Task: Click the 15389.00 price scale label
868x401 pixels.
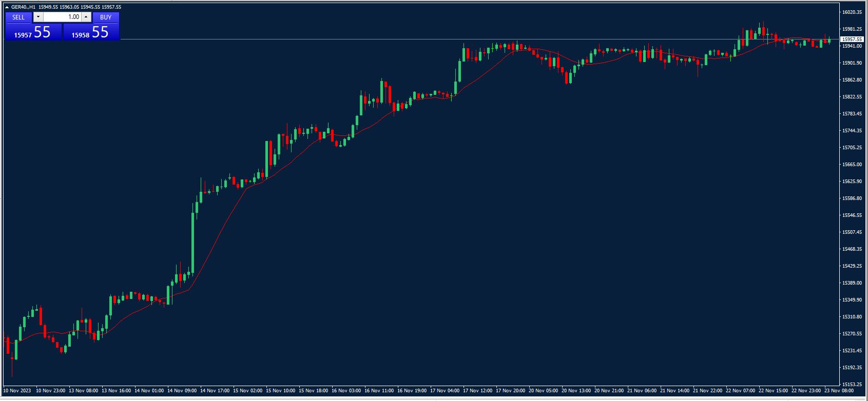Action: pos(852,283)
